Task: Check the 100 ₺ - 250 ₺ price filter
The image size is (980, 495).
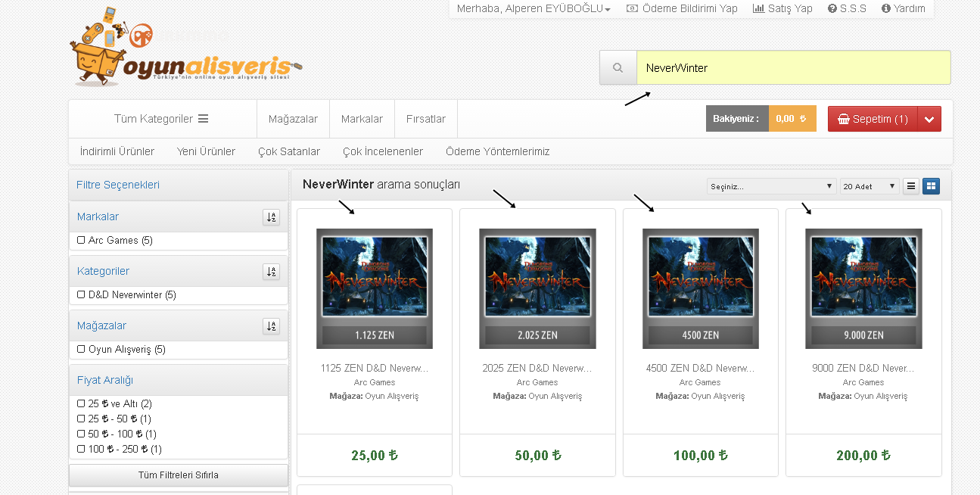Action: 81,449
